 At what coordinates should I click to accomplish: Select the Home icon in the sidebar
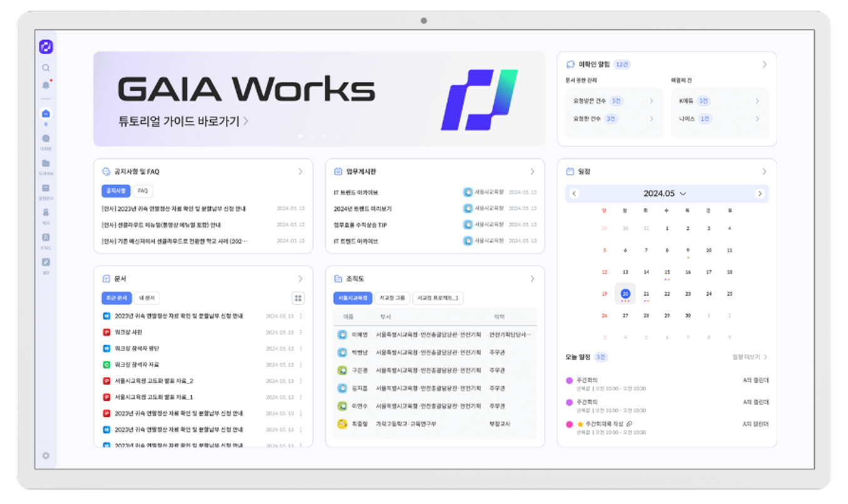46,114
